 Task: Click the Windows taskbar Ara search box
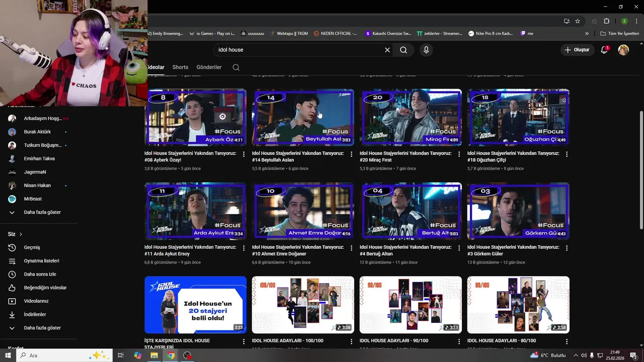click(x=65, y=355)
